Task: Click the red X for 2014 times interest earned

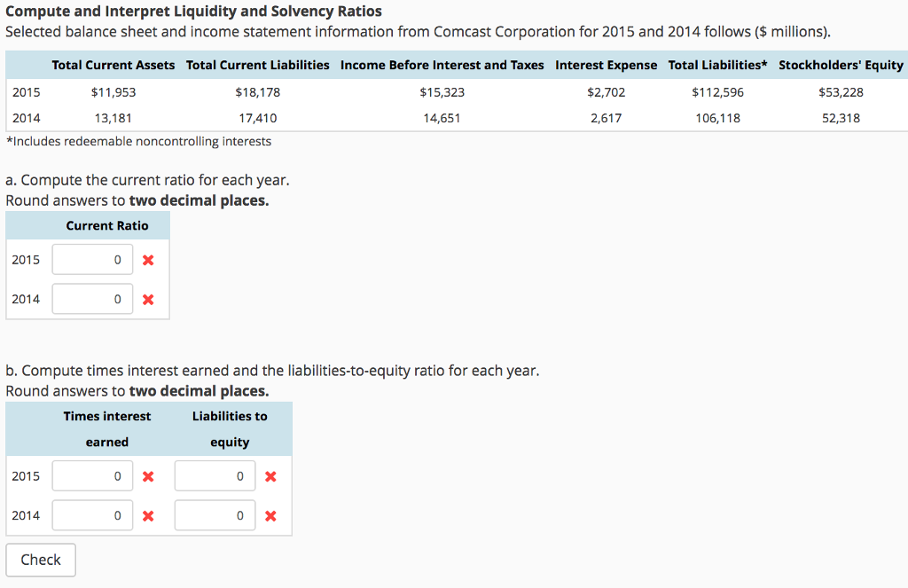Action: coord(147,515)
